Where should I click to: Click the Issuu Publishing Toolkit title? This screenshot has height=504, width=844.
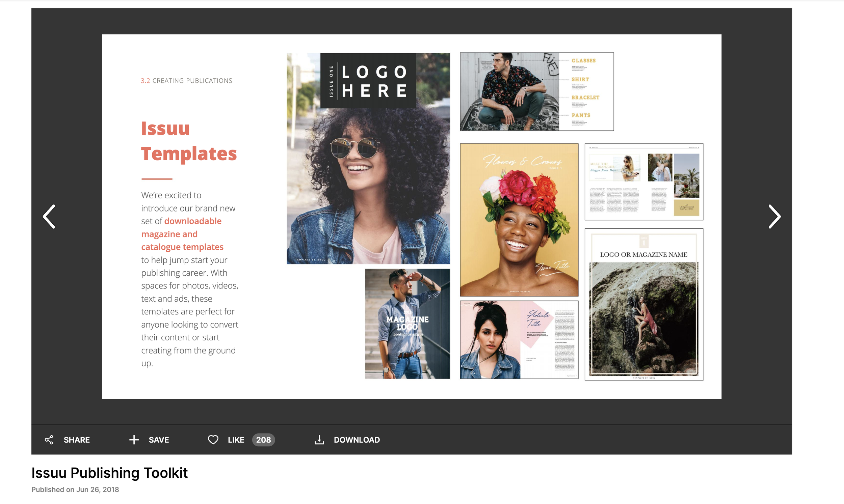coord(109,472)
